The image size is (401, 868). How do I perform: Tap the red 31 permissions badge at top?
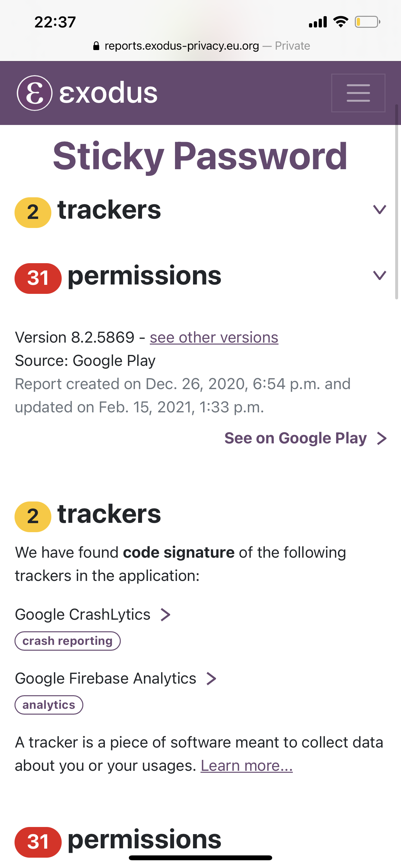click(38, 278)
